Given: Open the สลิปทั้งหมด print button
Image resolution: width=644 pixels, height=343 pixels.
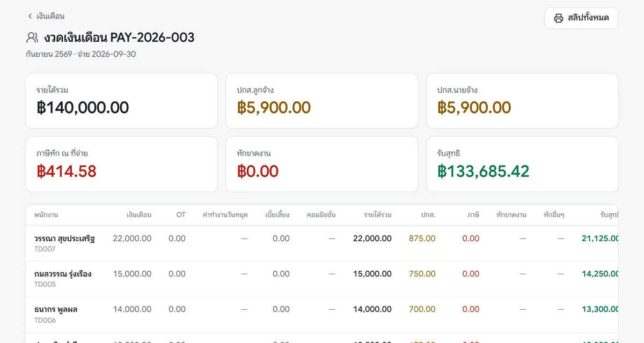Looking at the screenshot, I should (581, 18).
